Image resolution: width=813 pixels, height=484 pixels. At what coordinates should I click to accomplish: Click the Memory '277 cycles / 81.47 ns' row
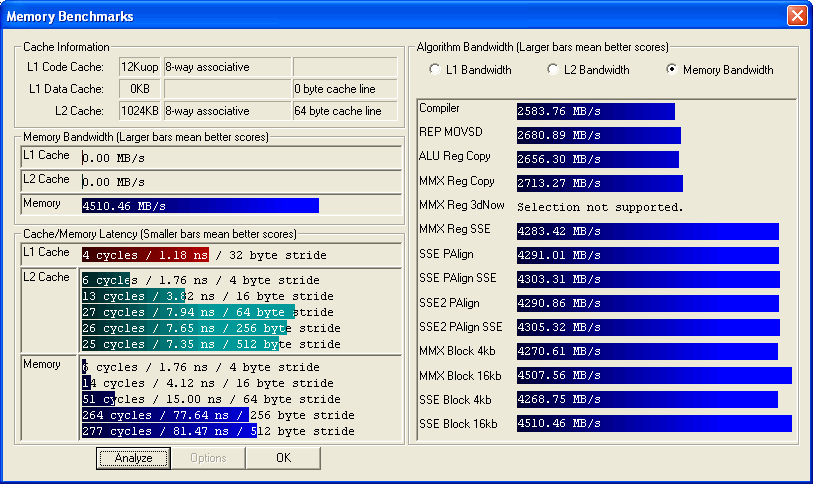(x=218, y=431)
